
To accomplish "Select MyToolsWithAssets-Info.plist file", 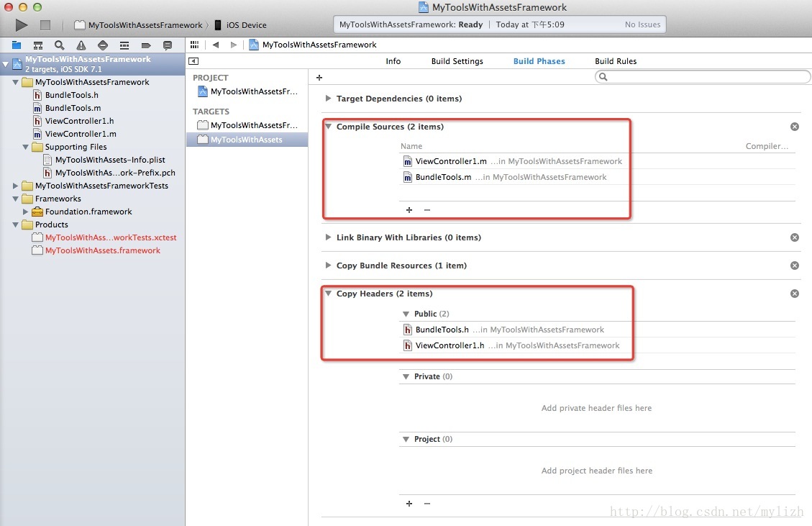I will pos(110,160).
